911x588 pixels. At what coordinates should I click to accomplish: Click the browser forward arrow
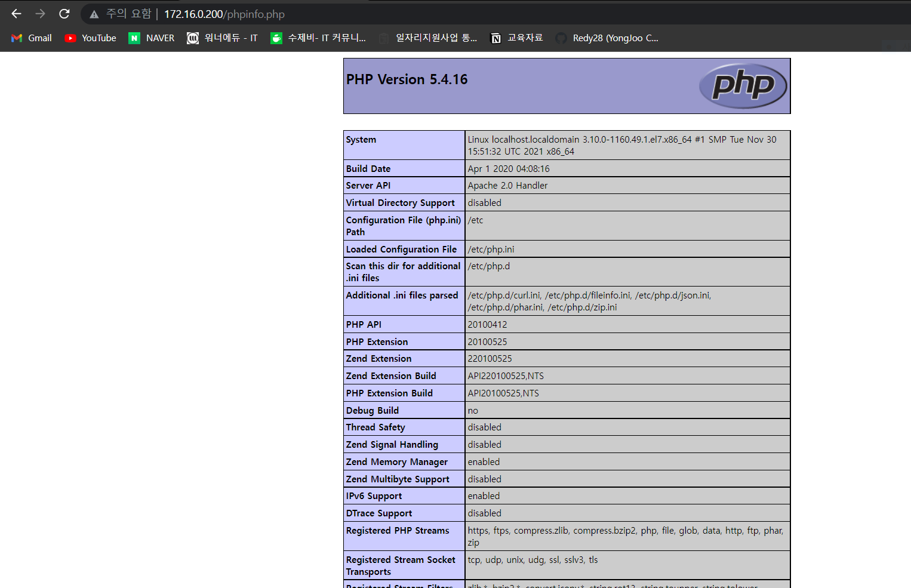click(x=40, y=14)
